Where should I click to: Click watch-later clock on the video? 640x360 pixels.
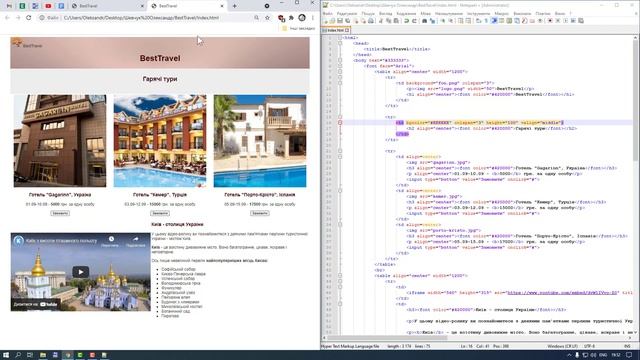click(111, 239)
